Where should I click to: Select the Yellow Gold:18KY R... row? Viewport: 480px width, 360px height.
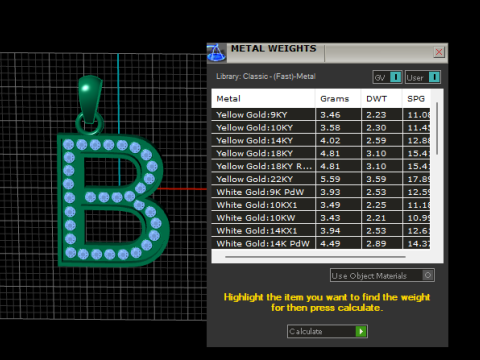tap(321, 166)
